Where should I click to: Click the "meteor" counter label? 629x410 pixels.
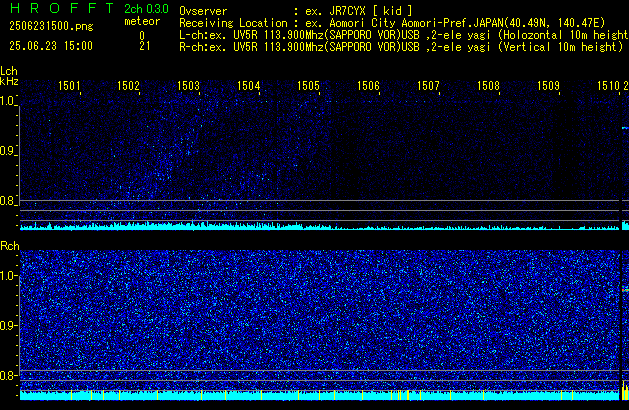pyautogui.click(x=142, y=21)
